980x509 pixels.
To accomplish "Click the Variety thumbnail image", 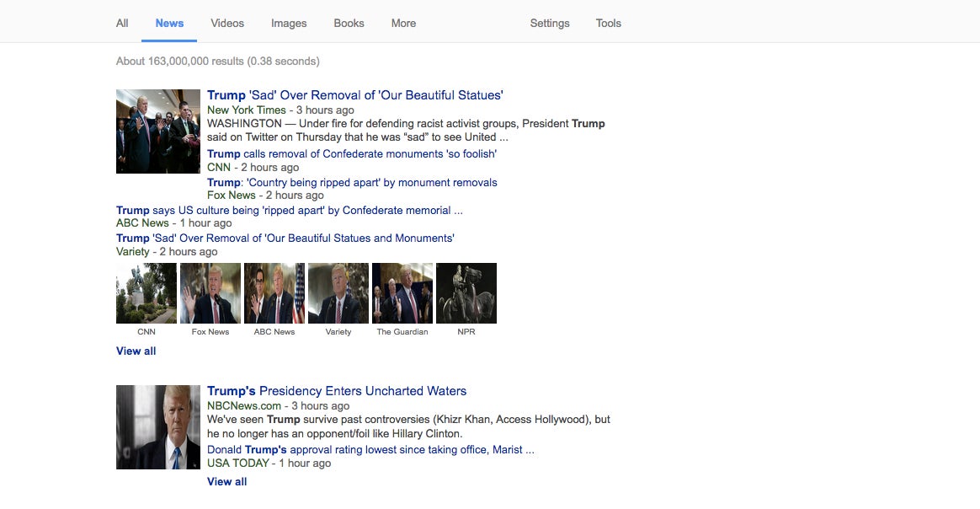I will [x=338, y=293].
